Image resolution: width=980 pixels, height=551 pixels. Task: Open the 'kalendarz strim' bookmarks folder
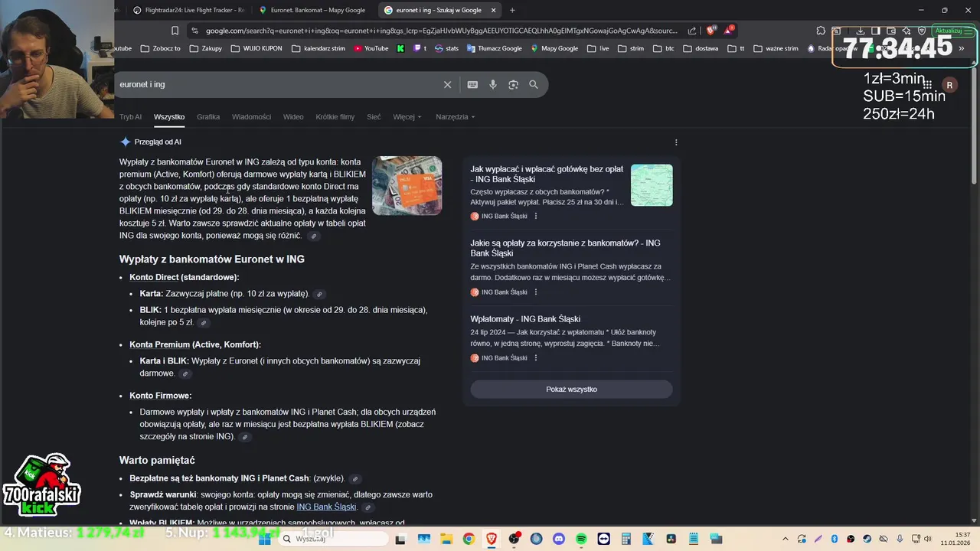318,48
